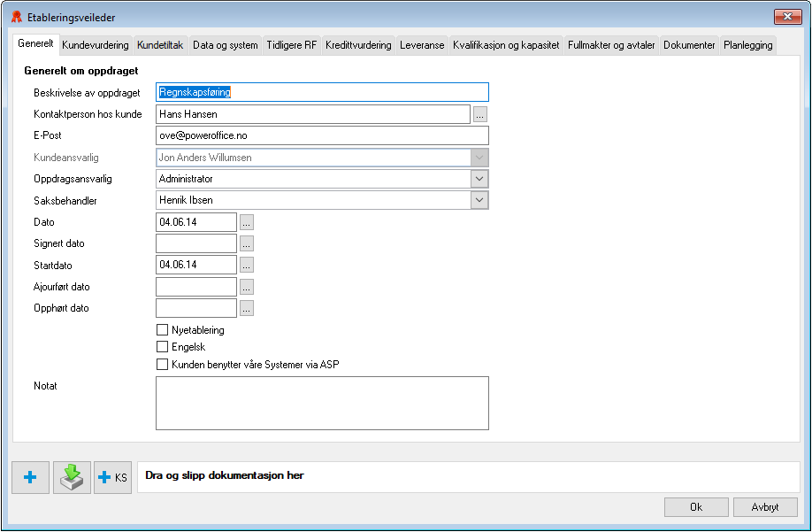Image resolution: width=812 pixels, height=532 pixels.
Task: Click the empty Opphørt dato field
Action: (196, 308)
